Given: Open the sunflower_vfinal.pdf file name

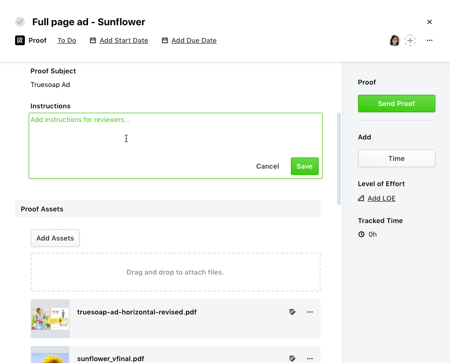Looking at the screenshot, I should coord(110,359).
